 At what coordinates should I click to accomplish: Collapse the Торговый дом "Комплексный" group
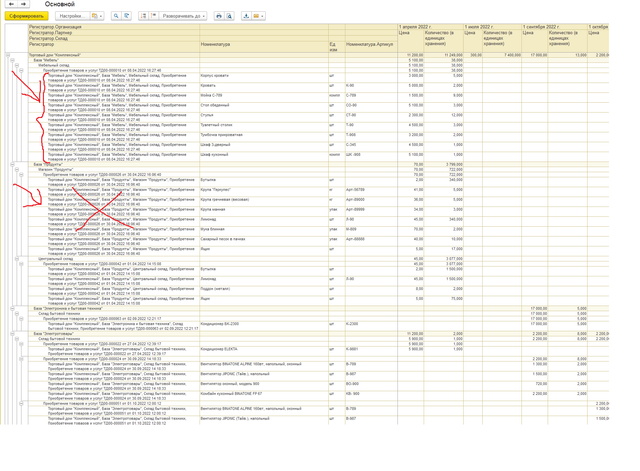(x=7, y=55)
